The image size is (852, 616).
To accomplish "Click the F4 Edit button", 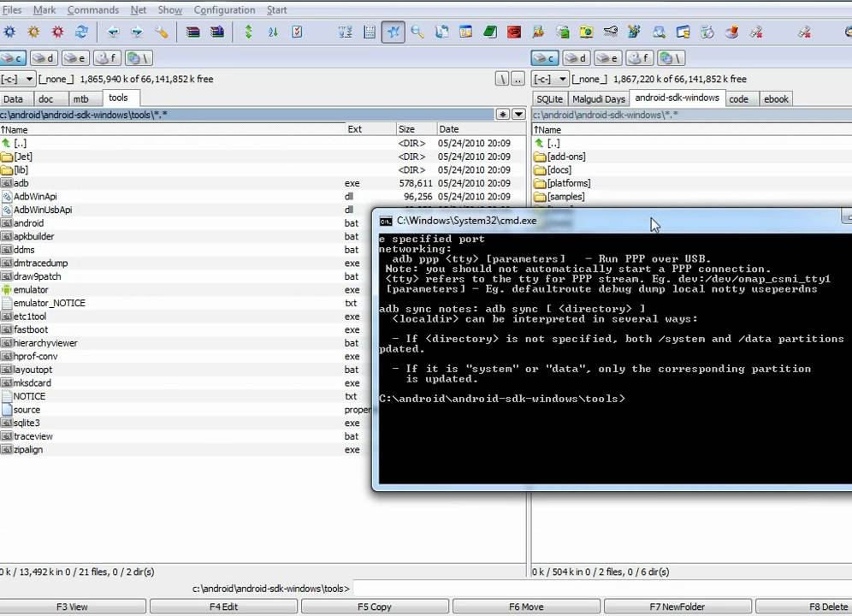I will 223,607.
